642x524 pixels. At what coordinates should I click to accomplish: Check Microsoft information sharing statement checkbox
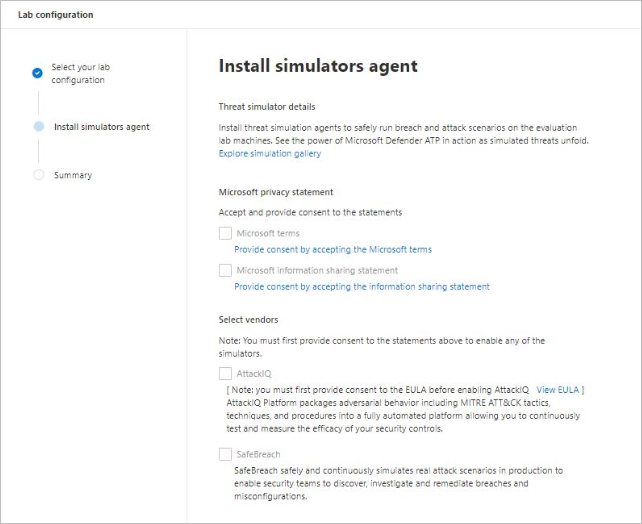point(225,270)
